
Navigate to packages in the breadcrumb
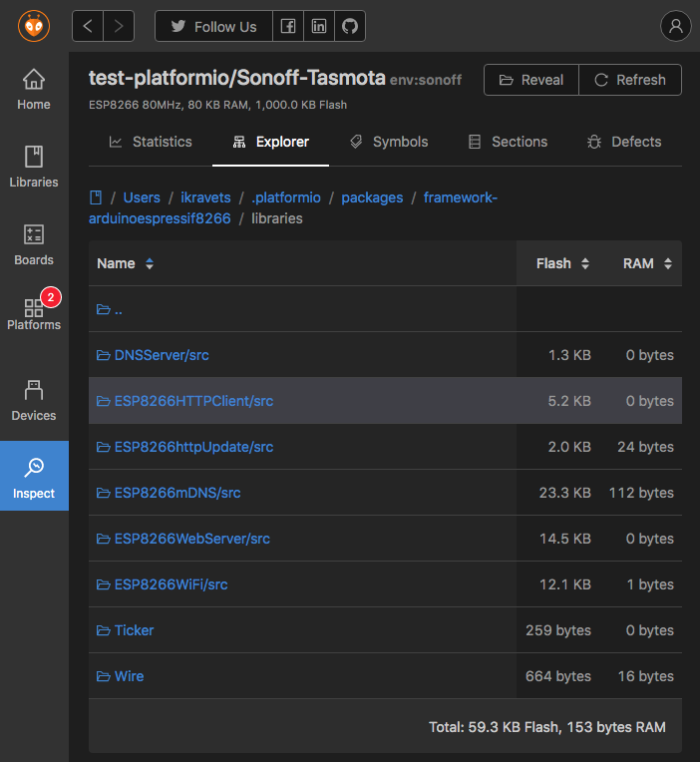pyautogui.click(x=372, y=197)
